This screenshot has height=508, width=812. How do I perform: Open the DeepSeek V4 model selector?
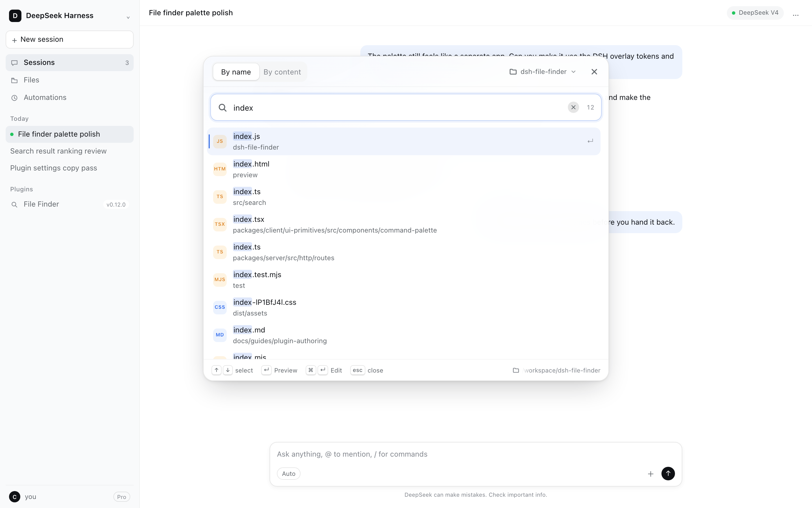[x=755, y=13]
